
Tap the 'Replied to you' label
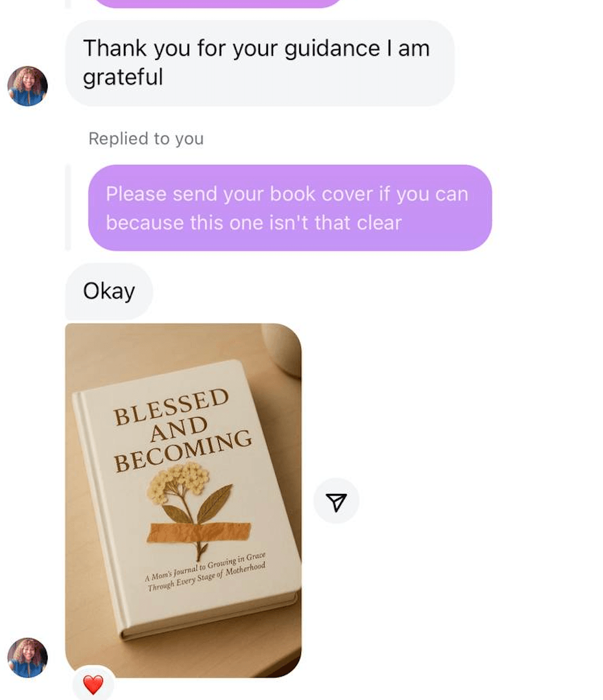coord(146,138)
